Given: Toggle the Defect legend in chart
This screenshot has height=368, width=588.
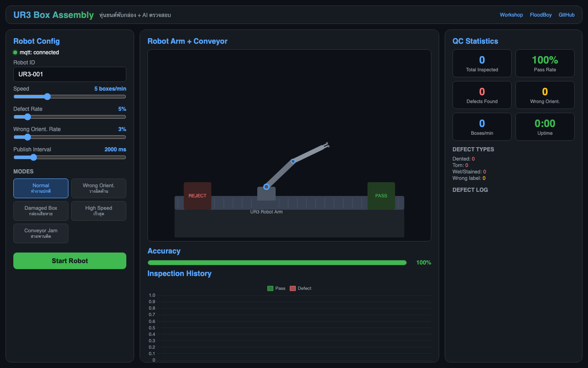Looking at the screenshot, I should click(300, 288).
